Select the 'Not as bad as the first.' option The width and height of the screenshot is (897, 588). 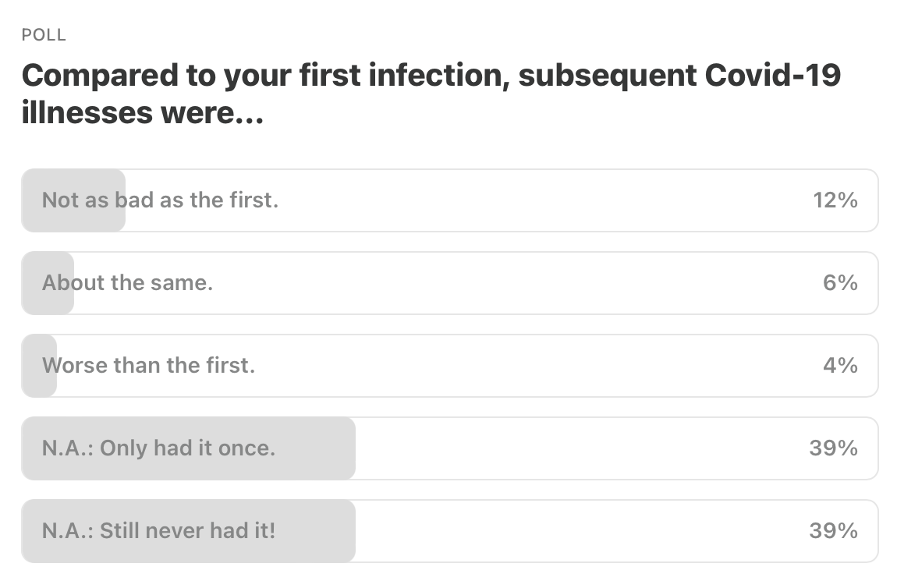click(x=449, y=200)
